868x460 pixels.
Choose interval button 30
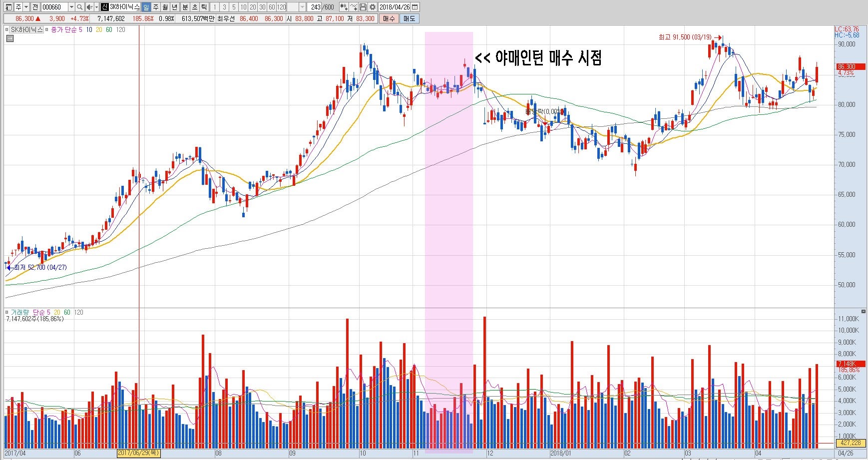click(x=262, y=7)
